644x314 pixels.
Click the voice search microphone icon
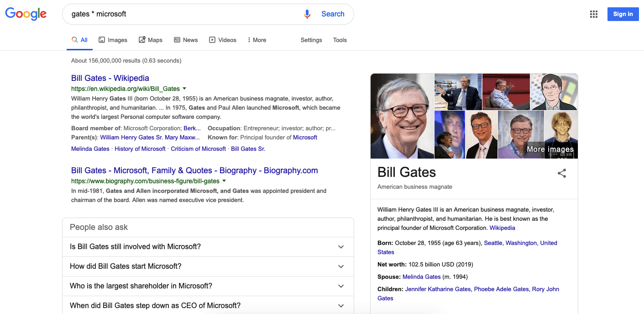coord(307,14)
